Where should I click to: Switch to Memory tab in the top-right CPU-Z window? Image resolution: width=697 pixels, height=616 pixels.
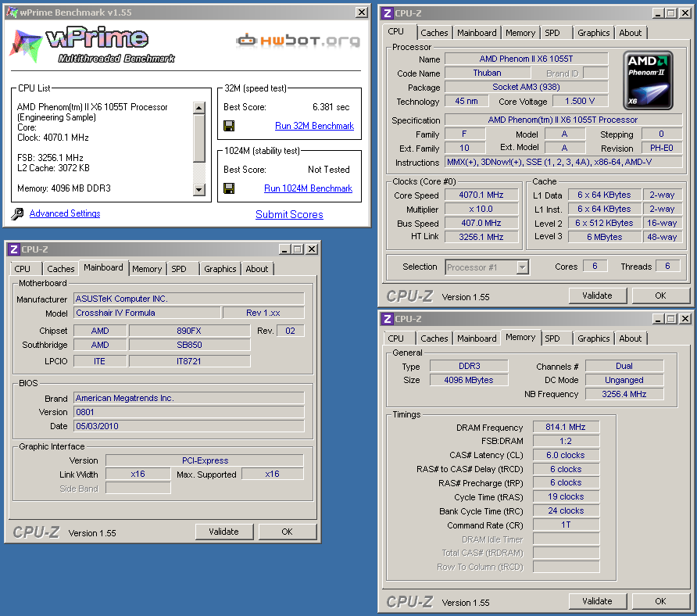(520, 33)
